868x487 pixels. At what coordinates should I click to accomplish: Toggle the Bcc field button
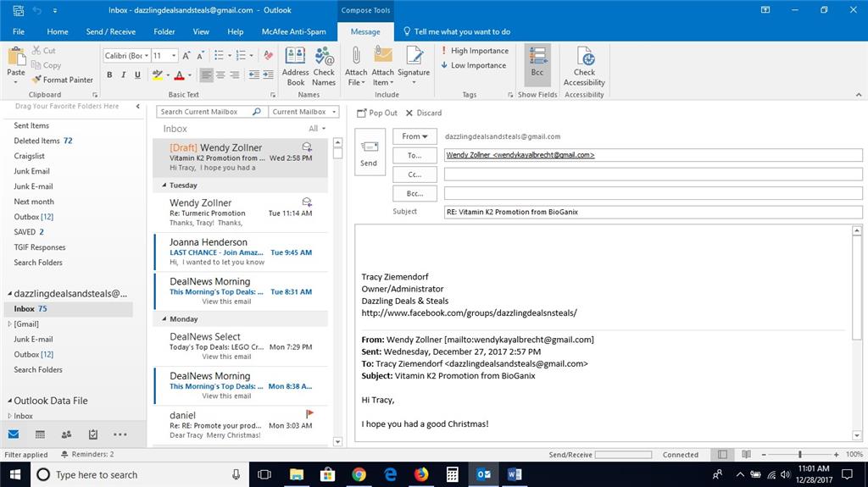(537, 64)
